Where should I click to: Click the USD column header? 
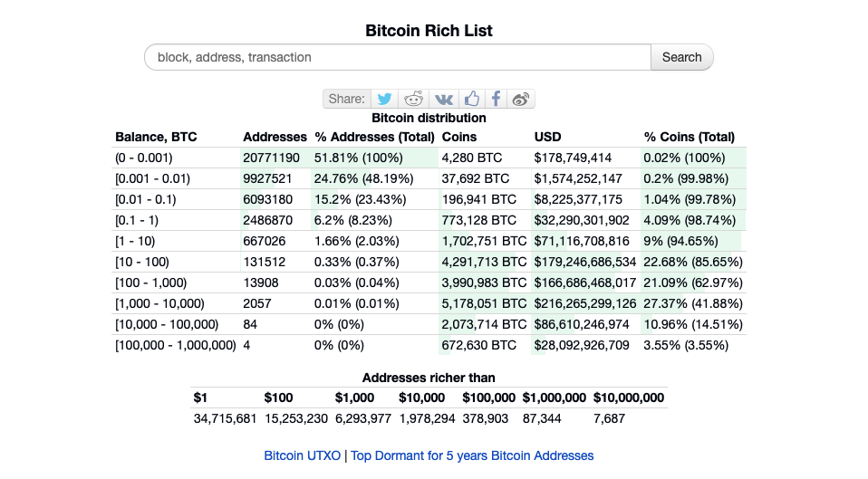coord(547,137)
